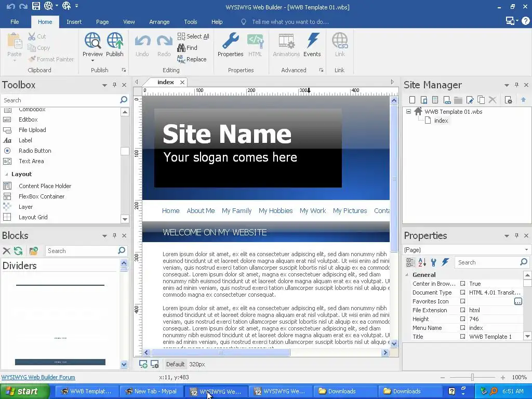Click the new mobile page icon in Site Manager
Viewport: 532px width, 399px height.
pyautogui.click(x=424, y=100)
